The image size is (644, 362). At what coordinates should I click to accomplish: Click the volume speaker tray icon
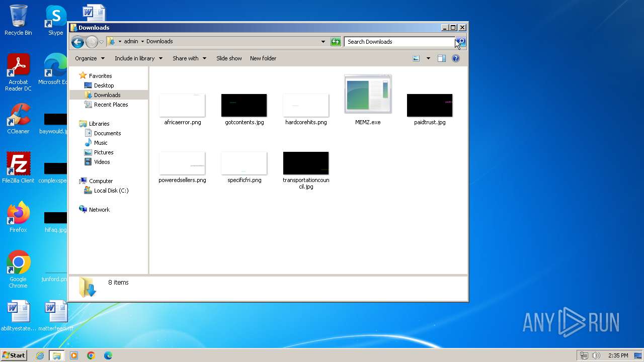pyautogui.click(x=596, y=355)
